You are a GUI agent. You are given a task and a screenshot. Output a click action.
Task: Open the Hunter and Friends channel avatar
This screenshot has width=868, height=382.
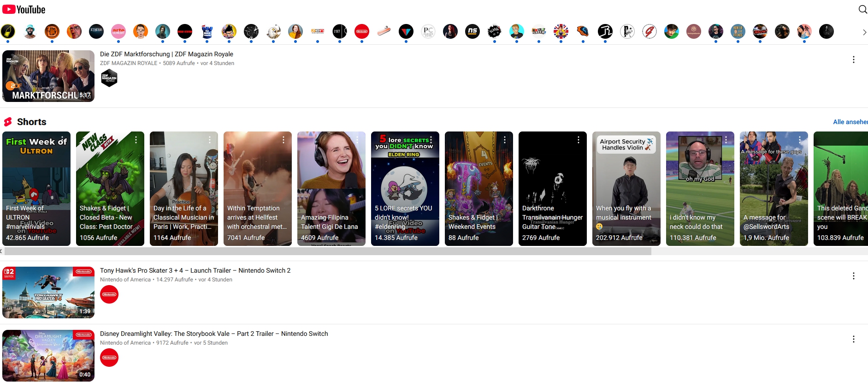(x=738, y=31)
